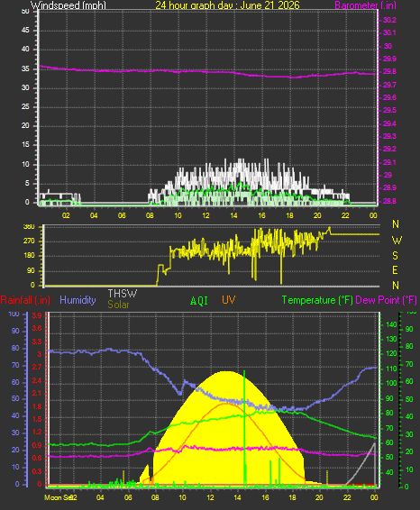This screenshot has height=510, width=420.
Task: Click the '100' humidity axis value
Action: (x=14, y=314)
